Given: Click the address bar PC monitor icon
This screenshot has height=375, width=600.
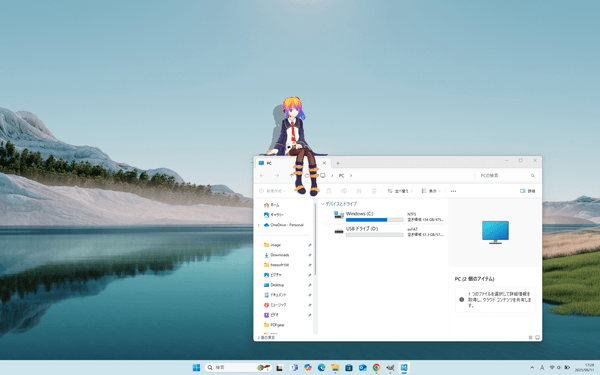Looking at the screenshot, I should click(x=323, y=175).
